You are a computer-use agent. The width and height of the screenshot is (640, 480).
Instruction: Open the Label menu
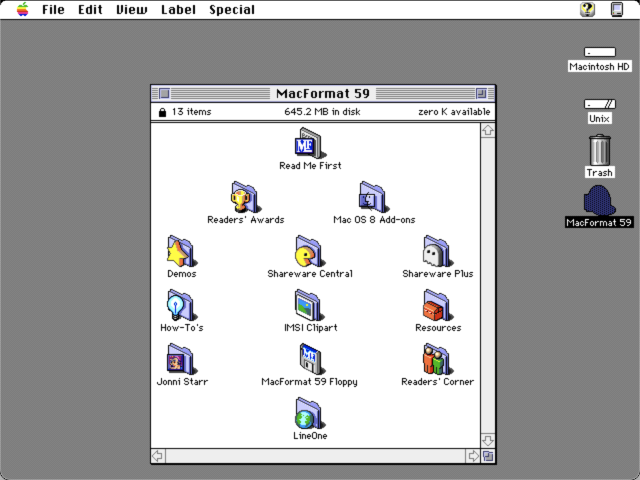[178, 9]
